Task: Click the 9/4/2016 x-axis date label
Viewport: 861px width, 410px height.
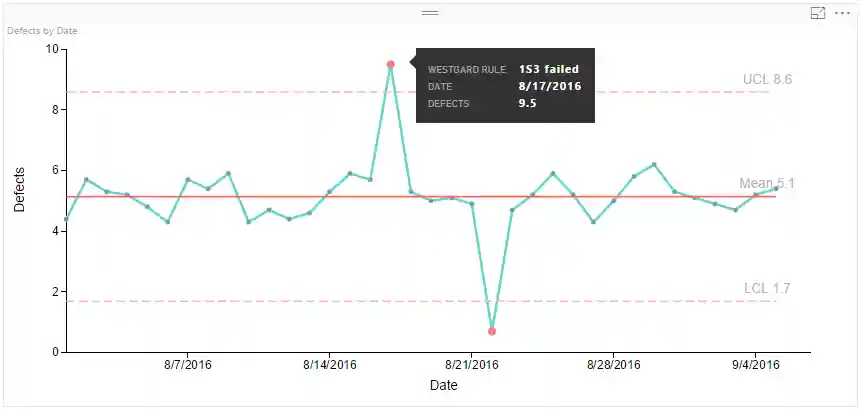Action: pos(755,365)
